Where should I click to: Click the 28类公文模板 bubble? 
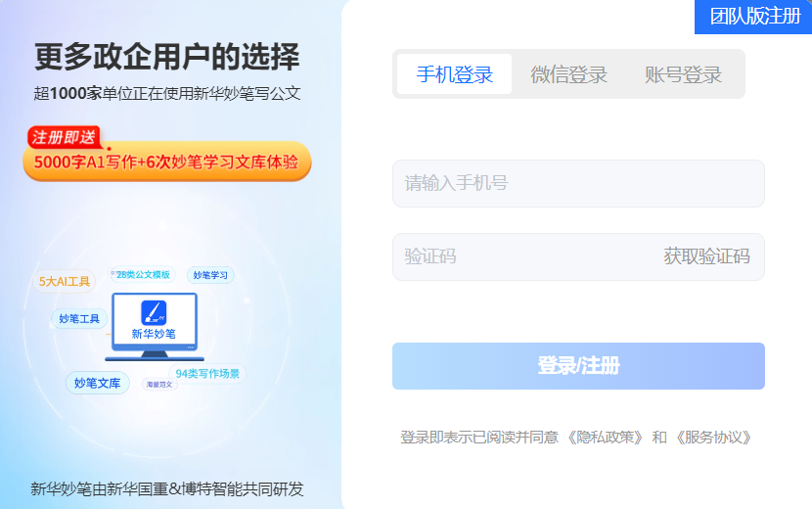click(143, 275)
